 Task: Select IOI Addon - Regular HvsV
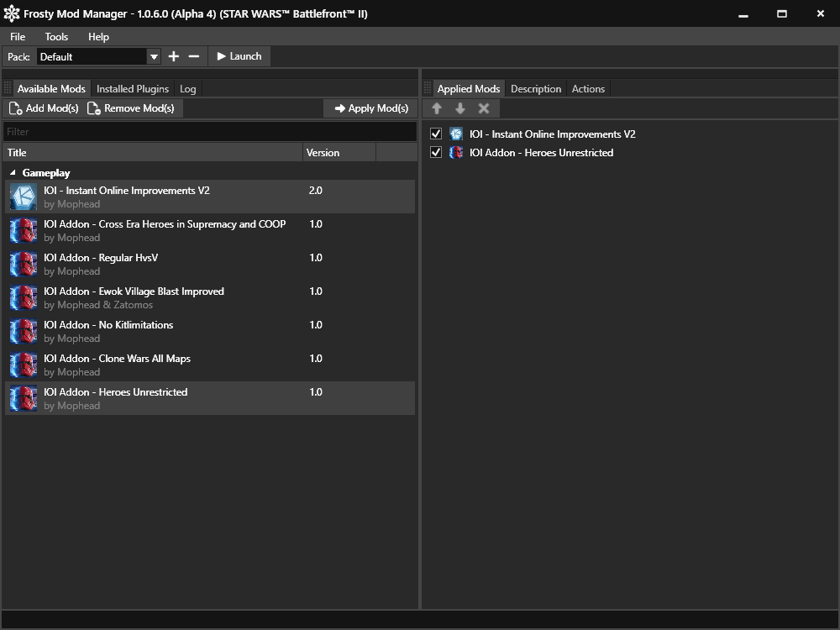tap(210, 264)
